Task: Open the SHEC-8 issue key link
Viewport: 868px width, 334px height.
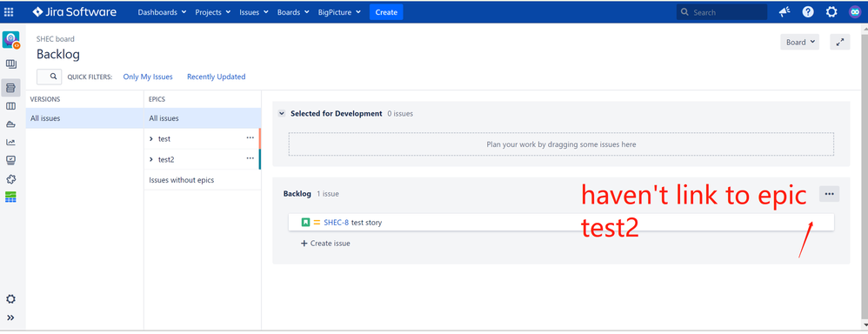Action: click(x=337, y=223)
